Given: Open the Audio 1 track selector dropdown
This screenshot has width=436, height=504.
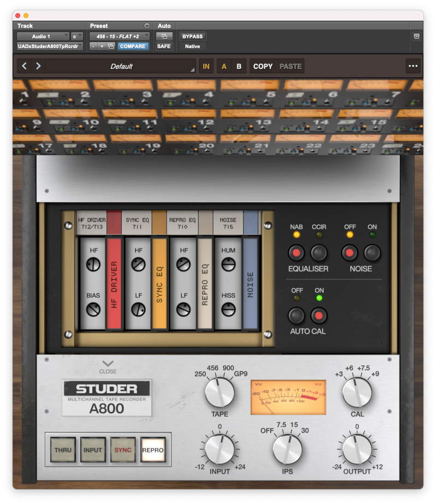Looking at the screenshot, I should pos(43,36).
